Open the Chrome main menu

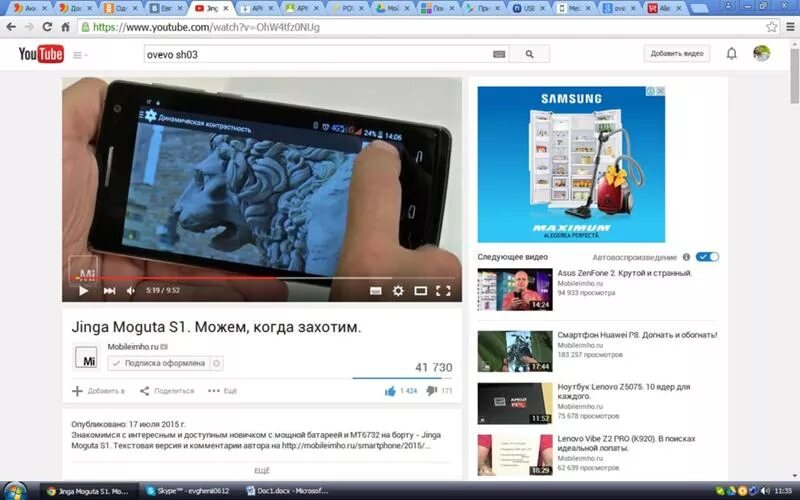coord(790,27)
